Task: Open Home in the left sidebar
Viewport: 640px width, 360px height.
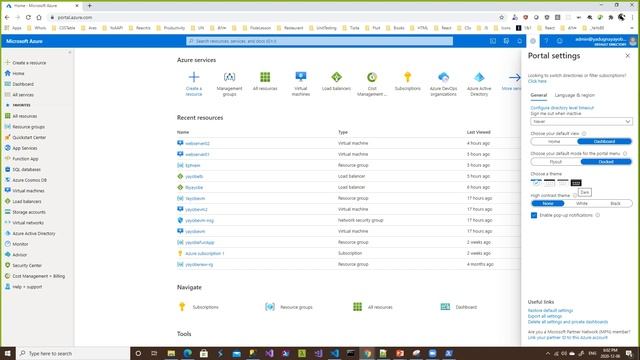Action: coord(18,73)
